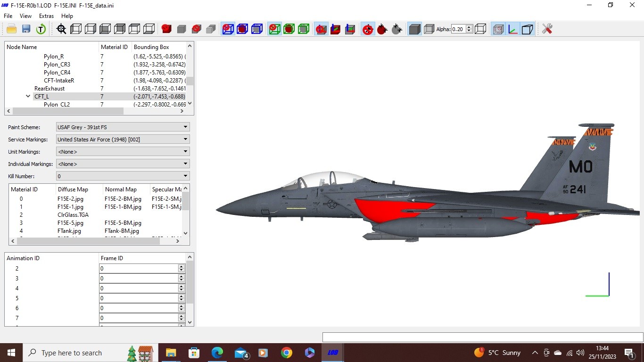The height and width of the screenshot is (362, 644).
Task: Open the Unit Markings dropdown
Action: (x=123, y=152)
